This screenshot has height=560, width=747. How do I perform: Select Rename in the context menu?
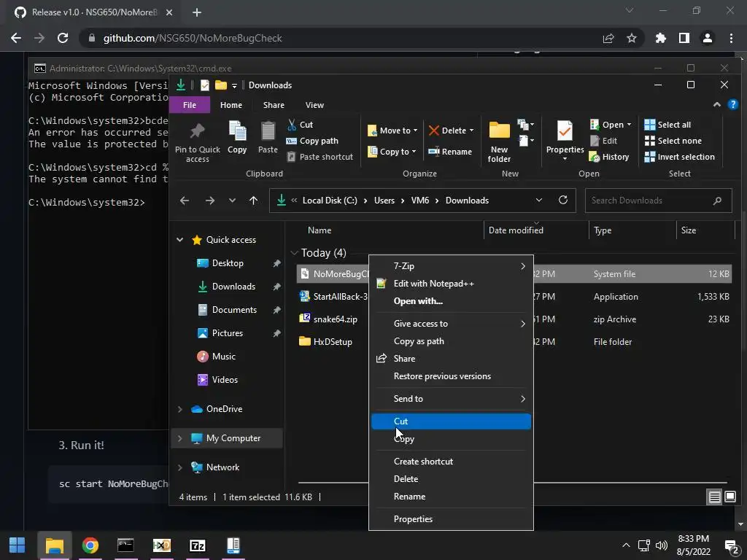(451, 497)
